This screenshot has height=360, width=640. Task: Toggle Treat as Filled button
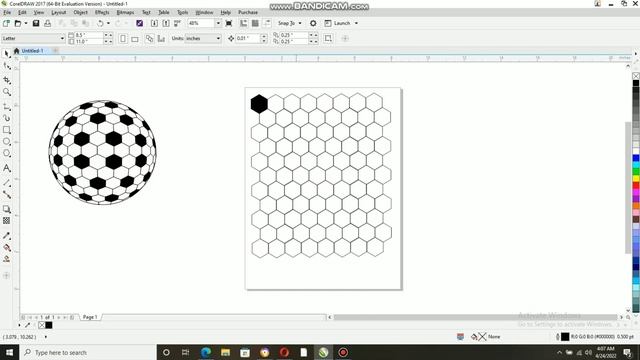328,38
